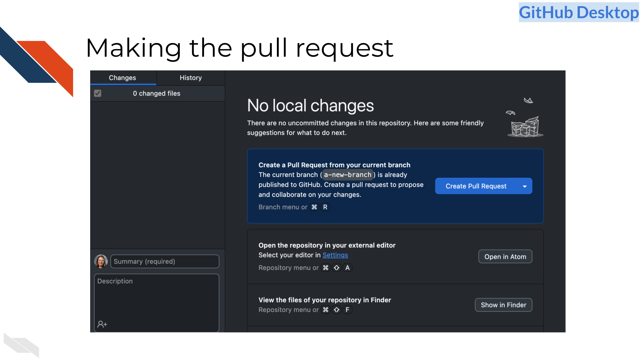644x358 pixels.
Task: Click the shift key icon in Finder shortcut
Action: (x=337, y=310)
